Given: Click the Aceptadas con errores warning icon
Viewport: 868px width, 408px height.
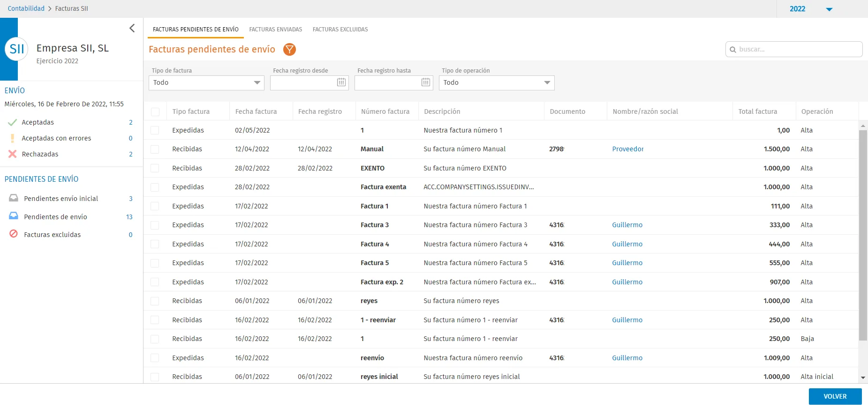Looking at the screenshot, I should point(13,138).
